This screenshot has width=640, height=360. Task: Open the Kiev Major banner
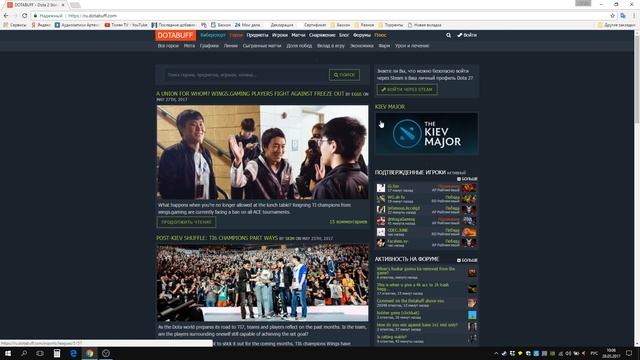pyautogui.click(x=427, y=134)
